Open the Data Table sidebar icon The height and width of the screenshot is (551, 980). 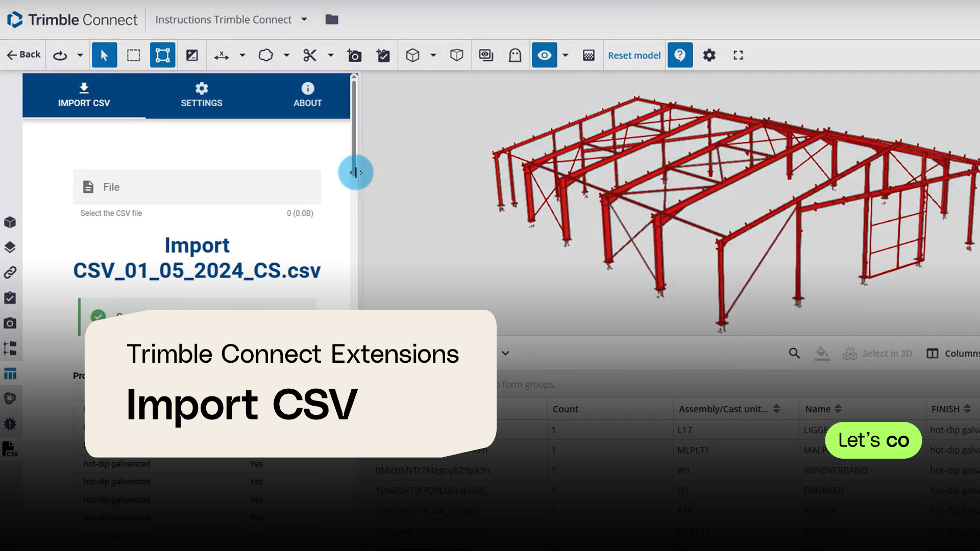coord(10,373)
